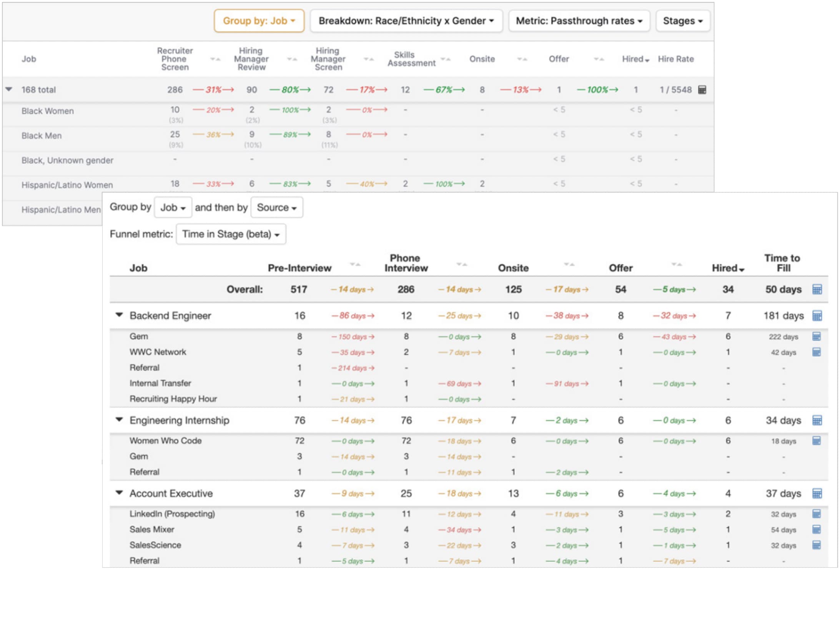840x620 pixels.
Task: Click calculator icon in Overall row
Action: pyautogui.click(x=817, y=289)
